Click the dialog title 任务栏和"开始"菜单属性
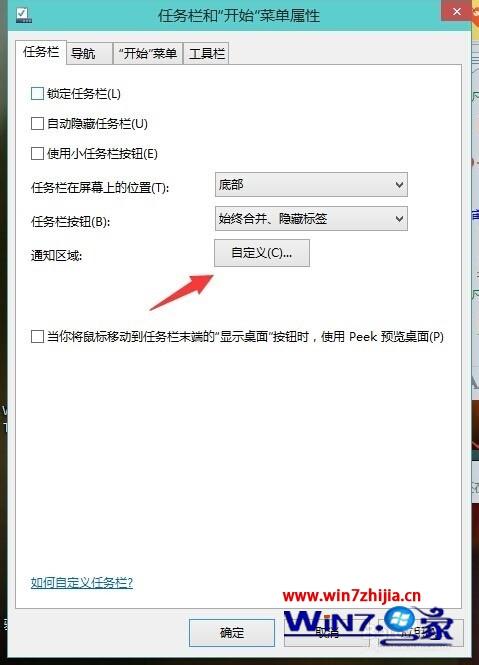The height and width of the screenshot is (665, 479). click(x=239, y=16)
